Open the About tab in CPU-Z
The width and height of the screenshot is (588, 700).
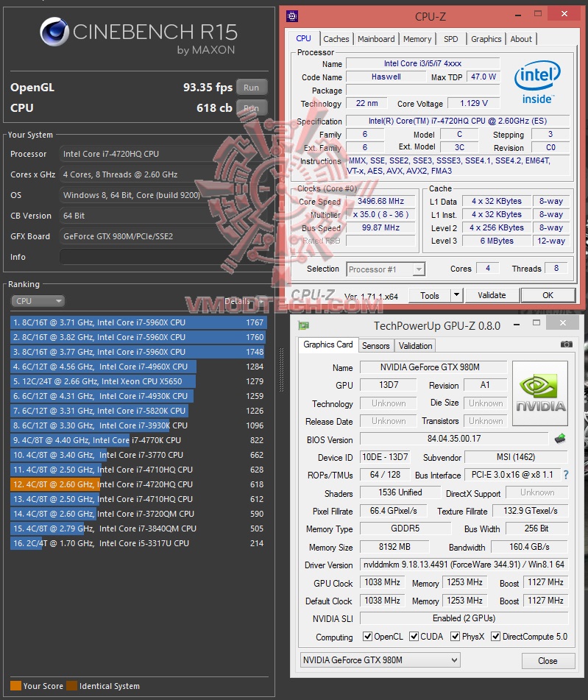click(520, 39)
